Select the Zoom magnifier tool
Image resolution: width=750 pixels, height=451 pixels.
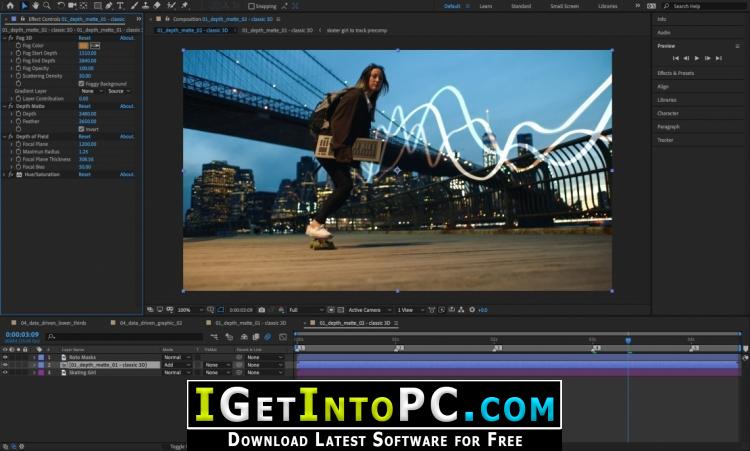tap(46, 6)
